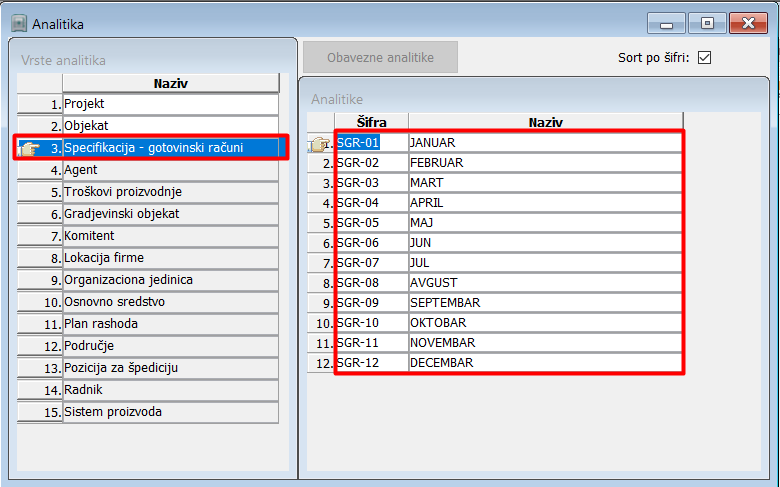This screenshot has height=487, width=780.
Task: Click the AVGUST name cell
Action: click(546, 283)
